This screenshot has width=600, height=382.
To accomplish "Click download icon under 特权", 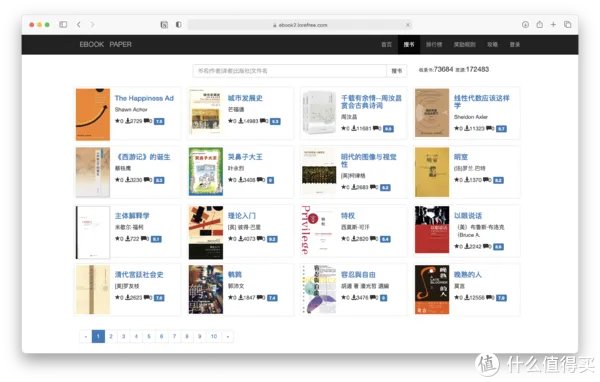I will tap(354, 238).
